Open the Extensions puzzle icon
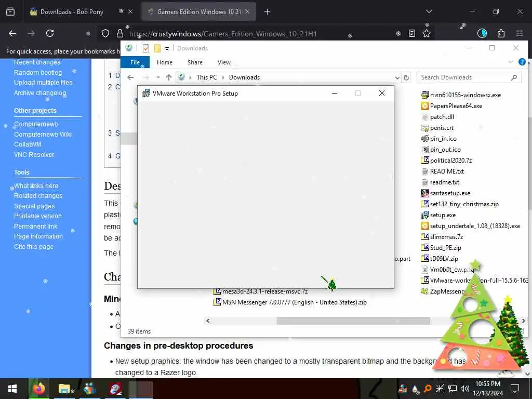This screenshot has width=532, height=399. (x=501, y=33)
